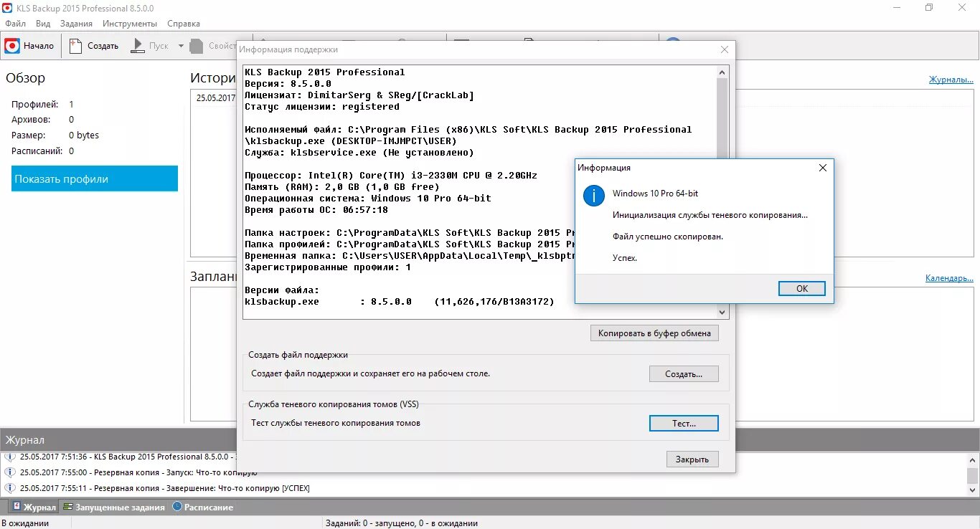
Task: Open the Пуск dropdown arrow
Action: coord(181,46)
